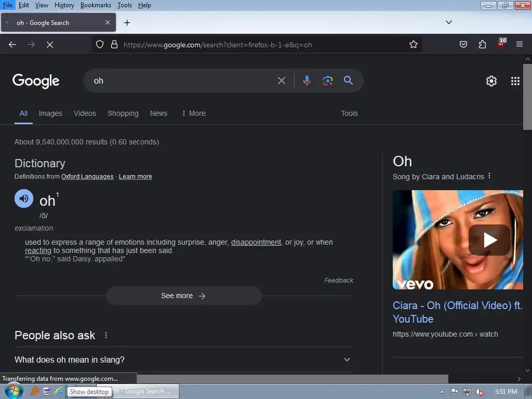Open Windows Start menu orb
The image size is (532, 399).
tap(14, 391)
